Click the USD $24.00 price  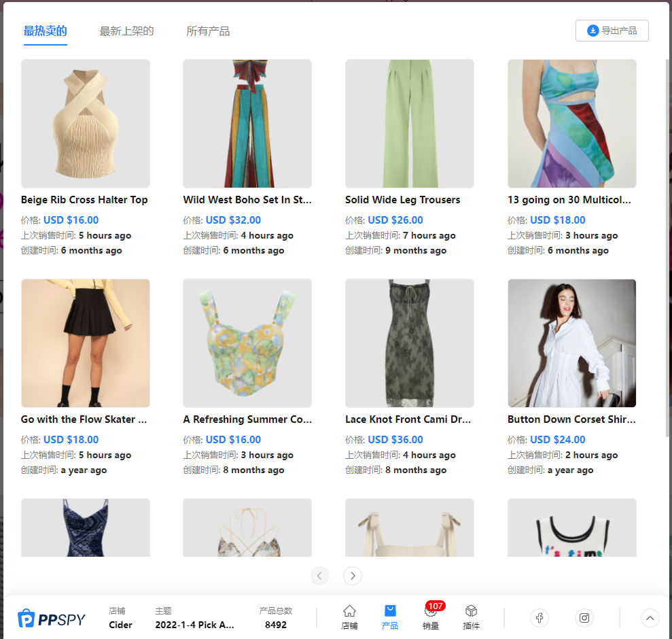click(558, 440)
